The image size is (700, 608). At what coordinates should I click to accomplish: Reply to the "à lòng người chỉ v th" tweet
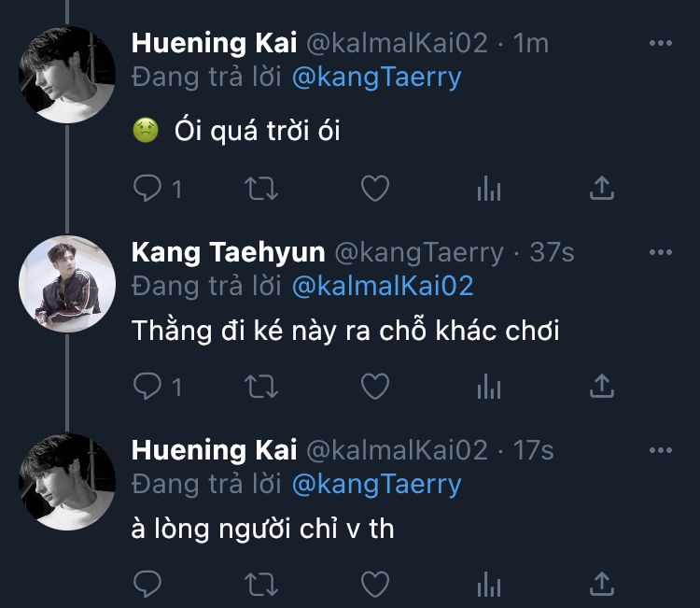(x=148, y=585)
